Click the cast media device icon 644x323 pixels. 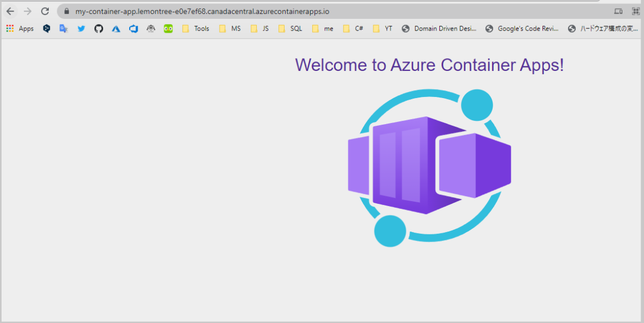[618, 12]
